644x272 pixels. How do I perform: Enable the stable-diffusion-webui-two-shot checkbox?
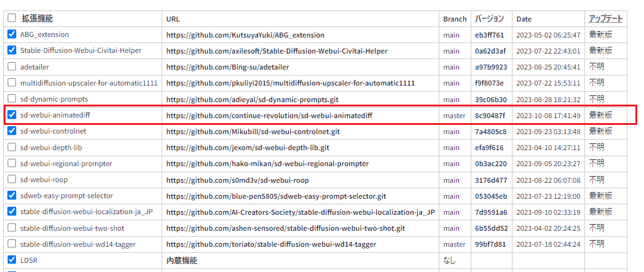(12, 228)
